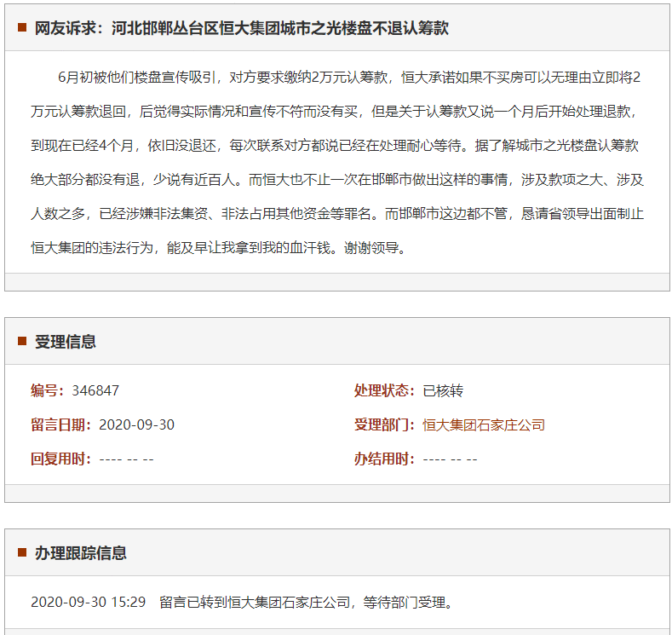Select the date 2020-09-30 next to 留言日期
The height and width of the screenshot is (635, 672).
click(136, 425)
